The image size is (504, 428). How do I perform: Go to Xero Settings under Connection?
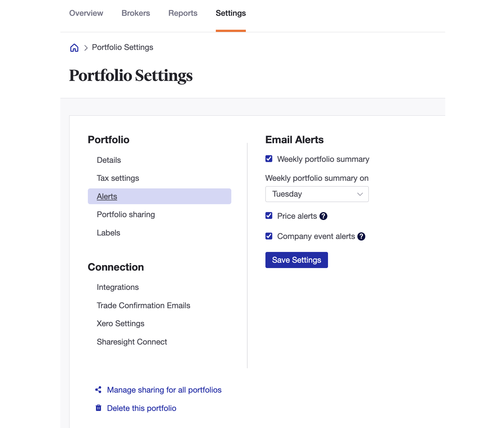[120, 323]
